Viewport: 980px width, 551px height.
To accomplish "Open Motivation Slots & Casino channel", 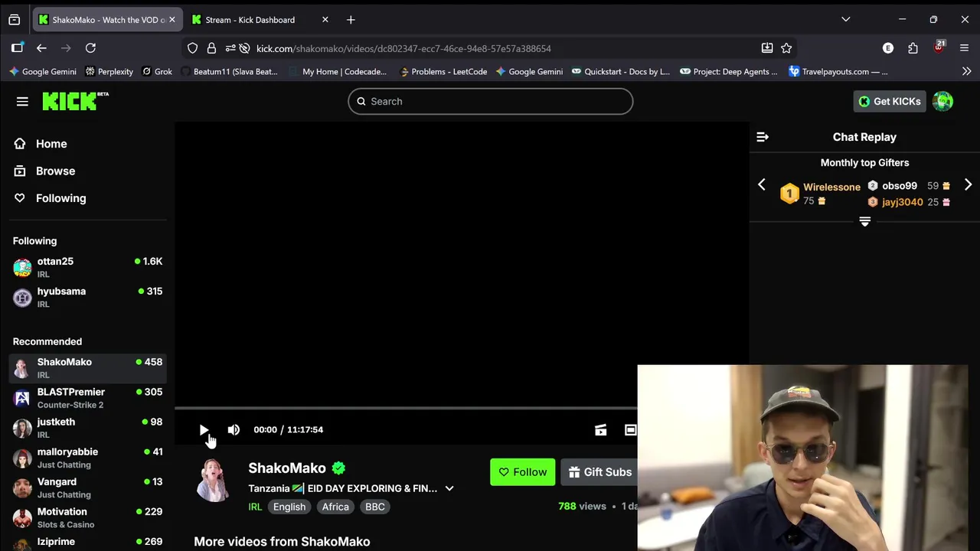I will pos(87,517).
